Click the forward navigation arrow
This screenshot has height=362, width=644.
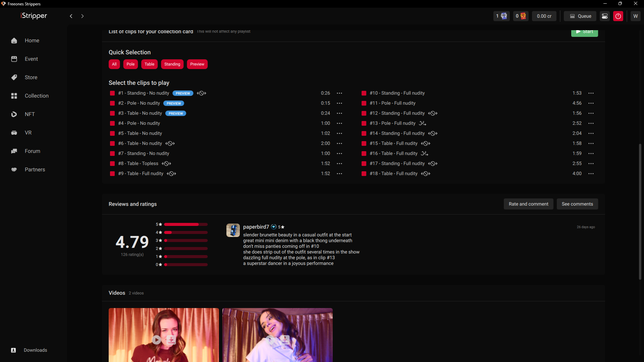click(x=83, y=16)
